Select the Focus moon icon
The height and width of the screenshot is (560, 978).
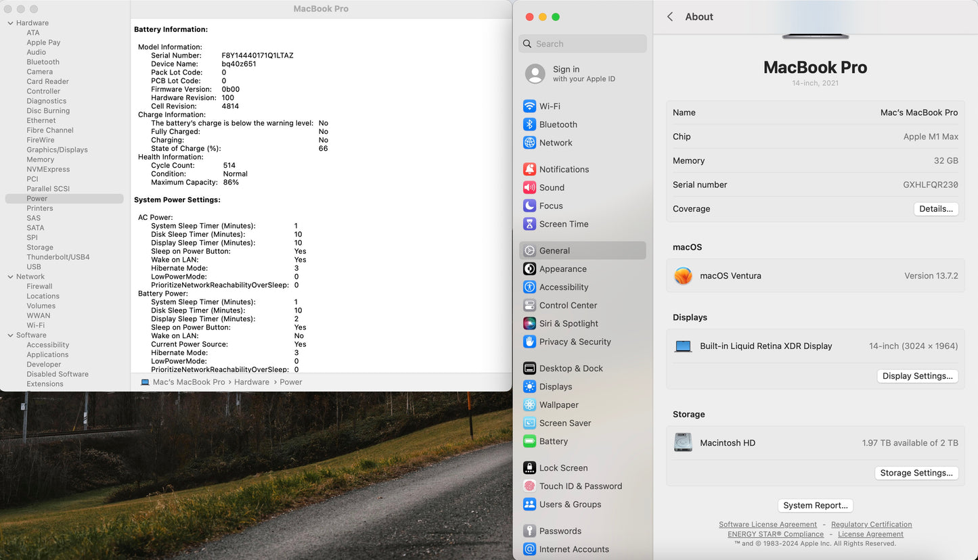[x=529, y=206]
